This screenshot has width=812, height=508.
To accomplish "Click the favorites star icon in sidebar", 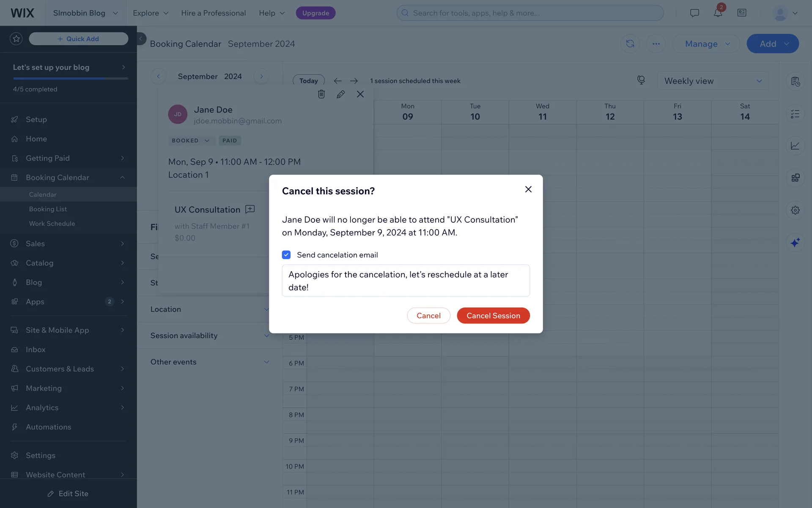I will [16, 39].
